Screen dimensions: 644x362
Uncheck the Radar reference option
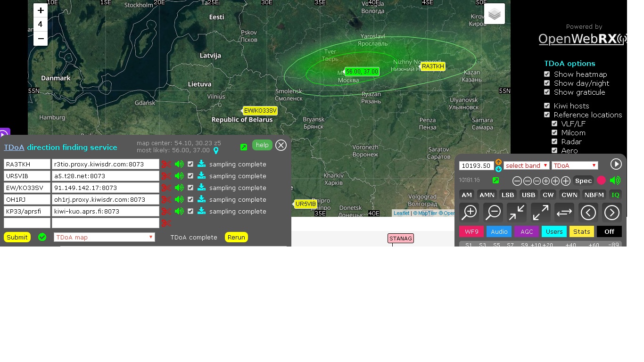pyautogui.click(x=554, y=141)
